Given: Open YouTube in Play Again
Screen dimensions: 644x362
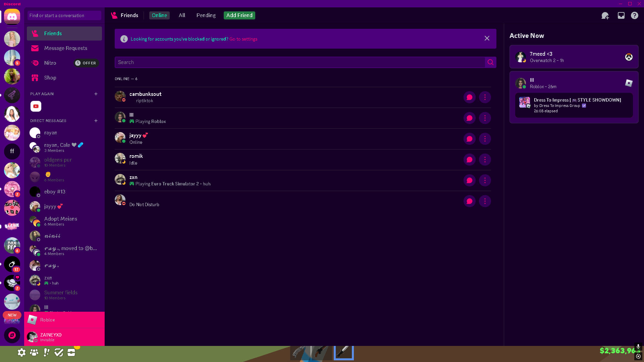Looking at the screenshot, I should coord(36,106).
